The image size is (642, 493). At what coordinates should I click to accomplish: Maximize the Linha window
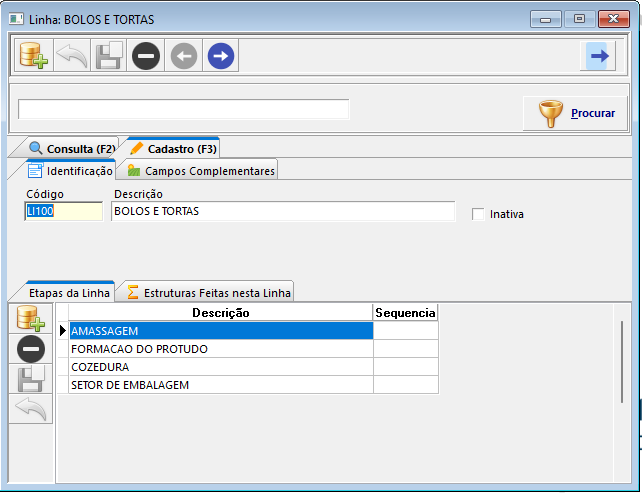[579, 19]
